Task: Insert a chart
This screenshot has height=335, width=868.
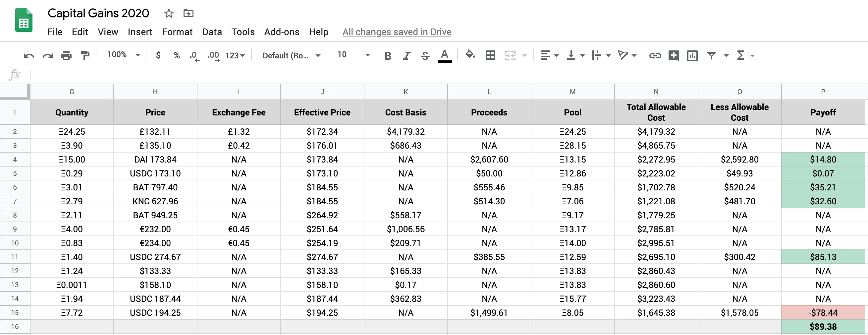Action: pyautogui.click(x=692, y=55)
